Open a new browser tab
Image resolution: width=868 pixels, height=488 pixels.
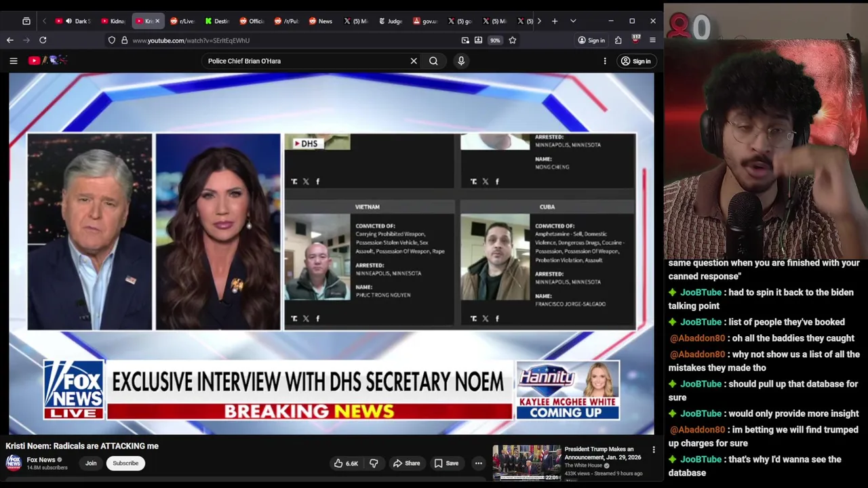tap(555, 21)
